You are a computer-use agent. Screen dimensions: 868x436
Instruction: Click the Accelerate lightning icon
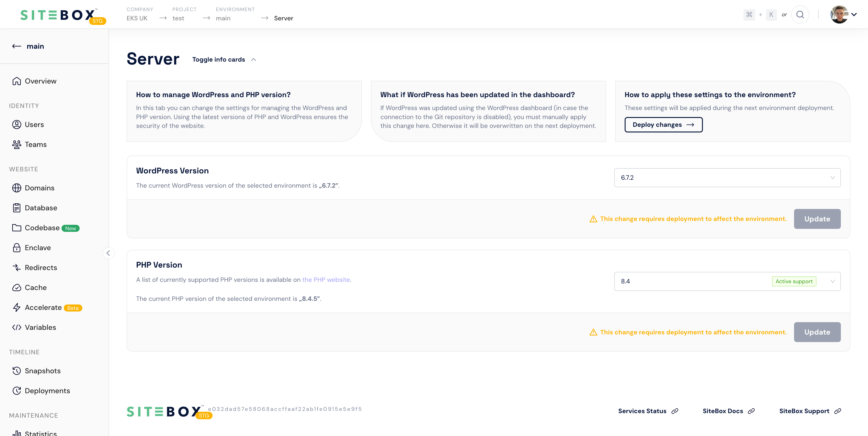17,307
